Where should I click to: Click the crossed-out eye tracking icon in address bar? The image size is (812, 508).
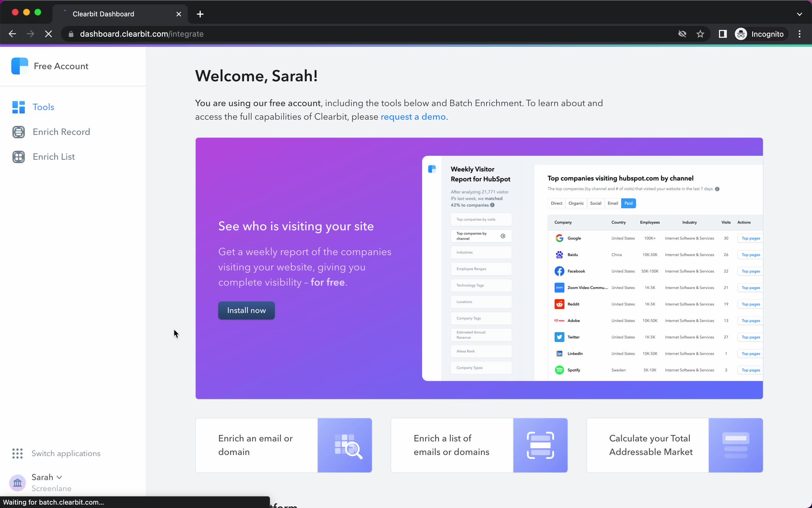pos(682,34)
